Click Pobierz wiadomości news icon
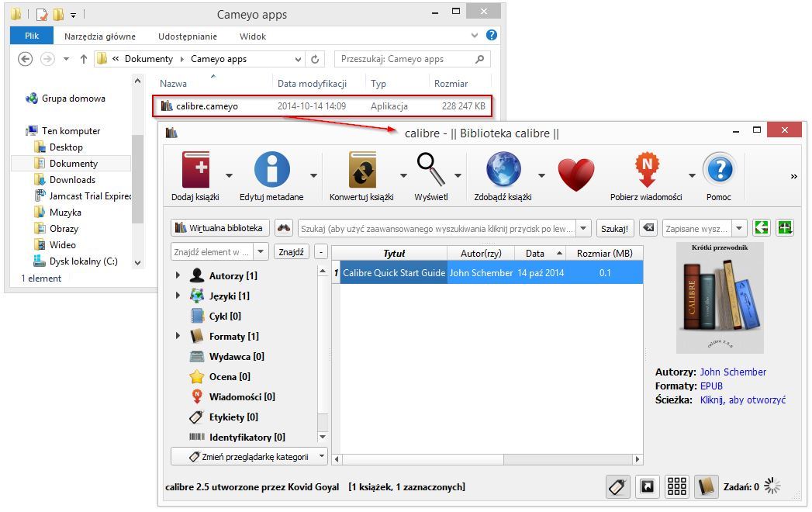Screen dimensions: 812x512 647,169
